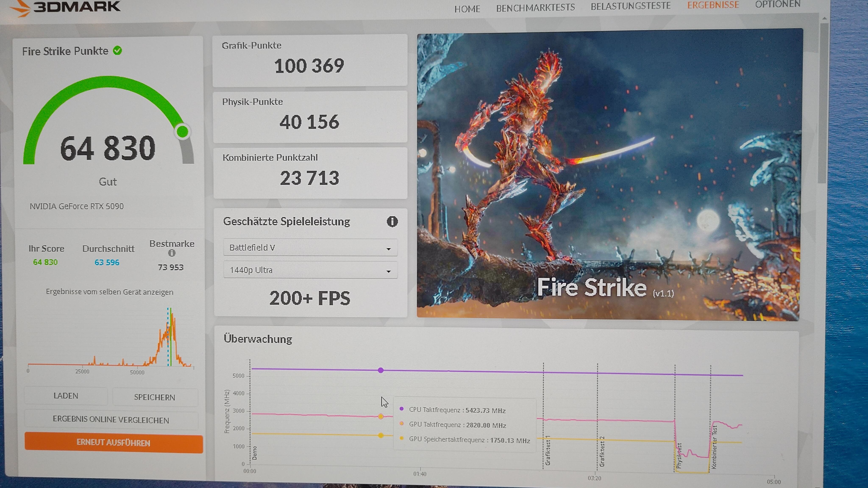Click the Durchschnitt value 63 596
868x488 pixels.
coord(107,262)
